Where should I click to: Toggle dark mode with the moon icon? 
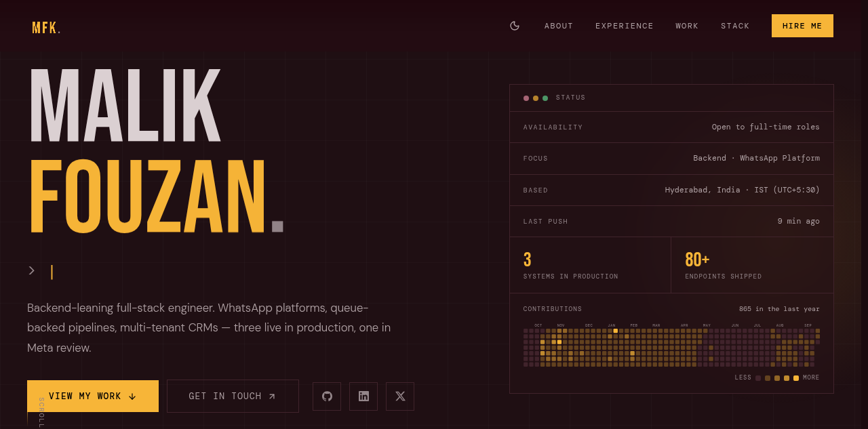515,26
